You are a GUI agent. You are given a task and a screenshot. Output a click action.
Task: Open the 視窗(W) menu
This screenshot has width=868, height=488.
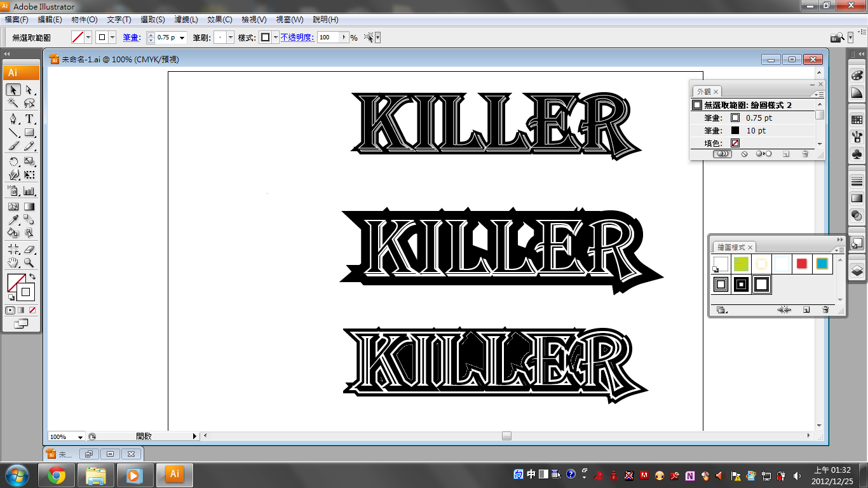click(x=289, y=20)
